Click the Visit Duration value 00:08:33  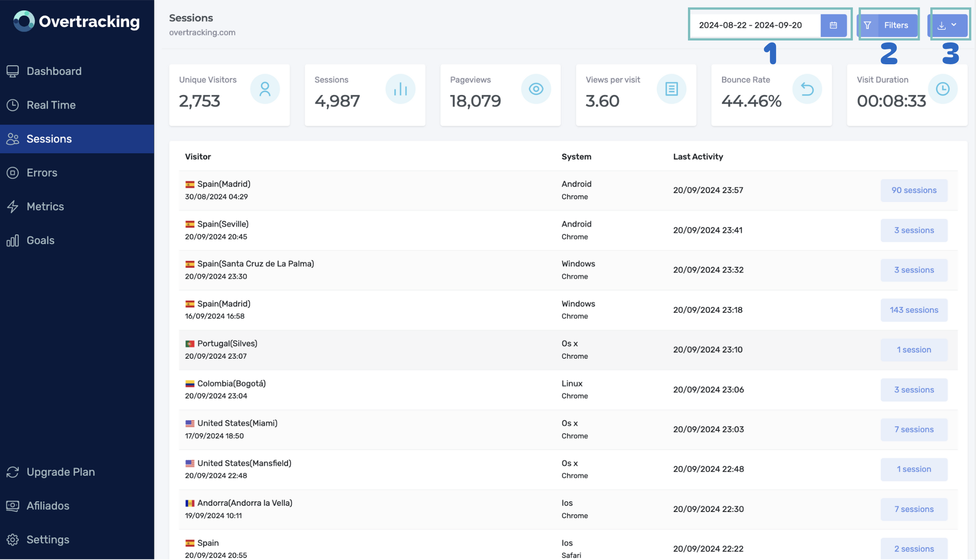click(891, 101)
